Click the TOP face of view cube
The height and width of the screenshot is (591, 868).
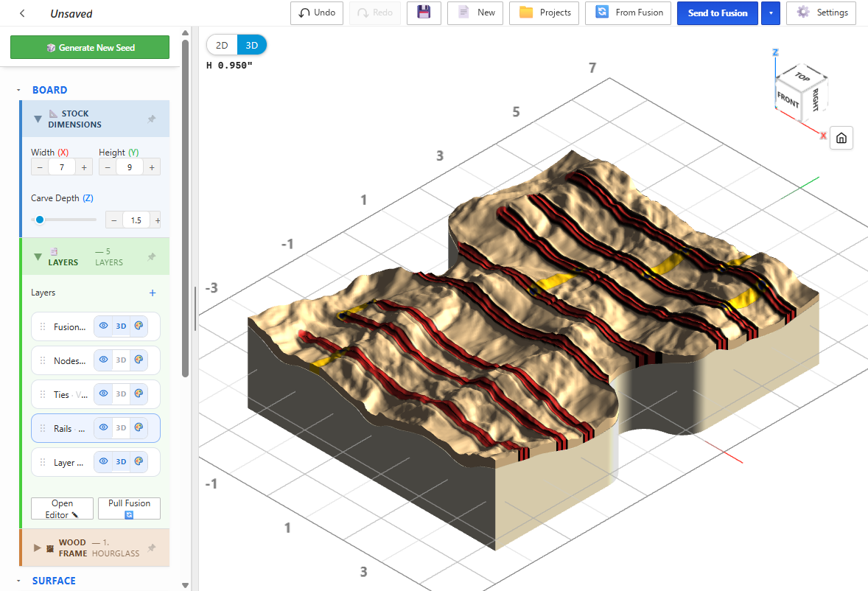click(x=802, y=77)
